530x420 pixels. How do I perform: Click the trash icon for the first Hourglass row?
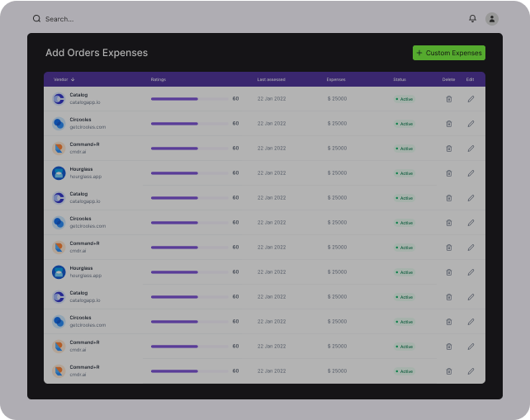[x=449, y=173]
